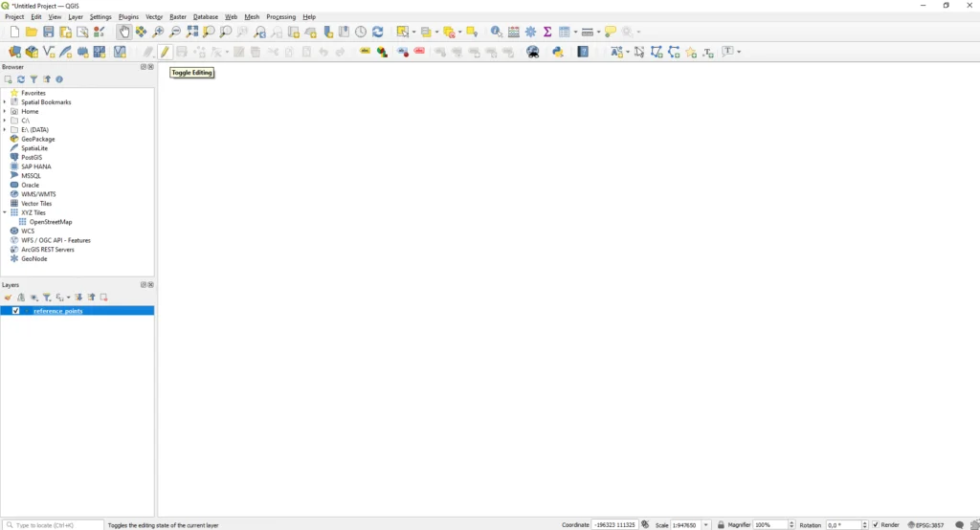This screenshot has height=530, width=980.
Task: Open text annotation dropdown arrow
Action: [x=739, y=52]
